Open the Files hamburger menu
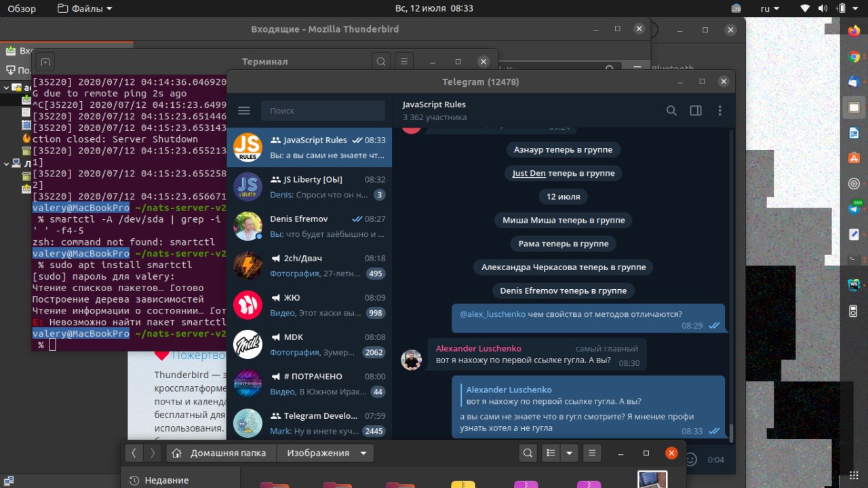The image size is (868, 488). click(592, 453)
